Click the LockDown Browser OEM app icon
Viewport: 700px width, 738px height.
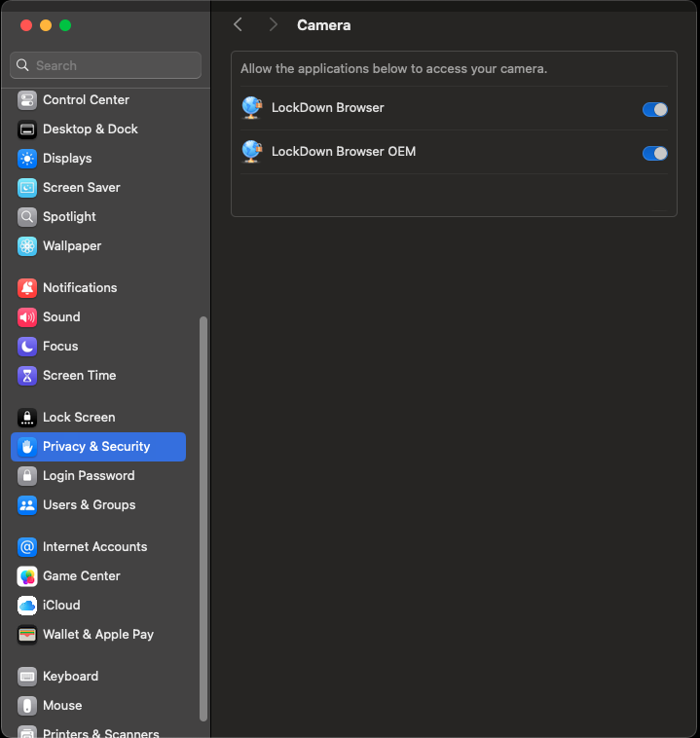click(x=252, y=152)
